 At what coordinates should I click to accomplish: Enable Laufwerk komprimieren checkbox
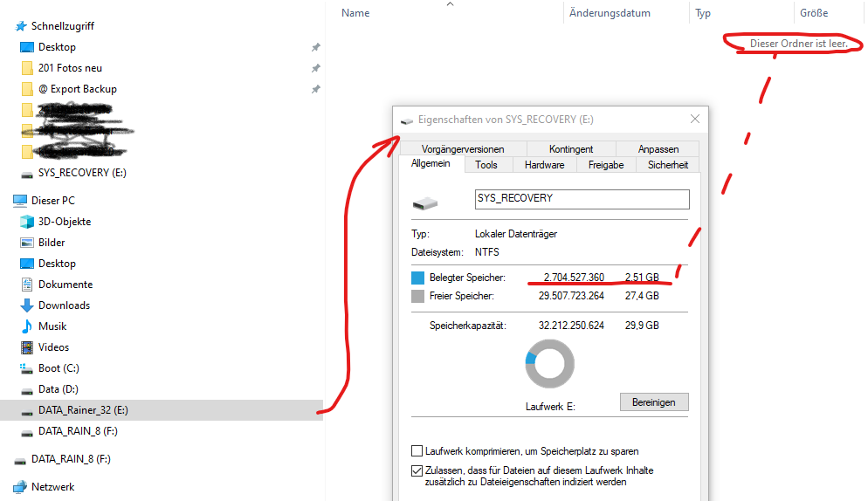[x=417, y=451]
